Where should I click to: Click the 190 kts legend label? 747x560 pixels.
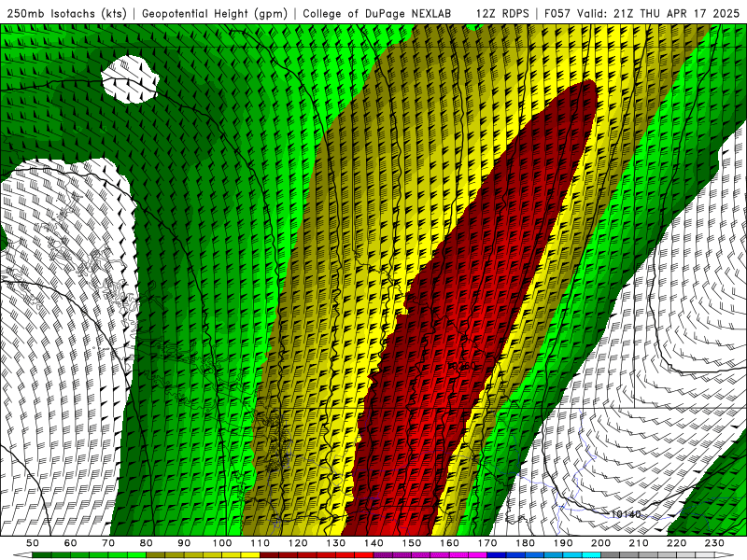click(x=563, y=543)
